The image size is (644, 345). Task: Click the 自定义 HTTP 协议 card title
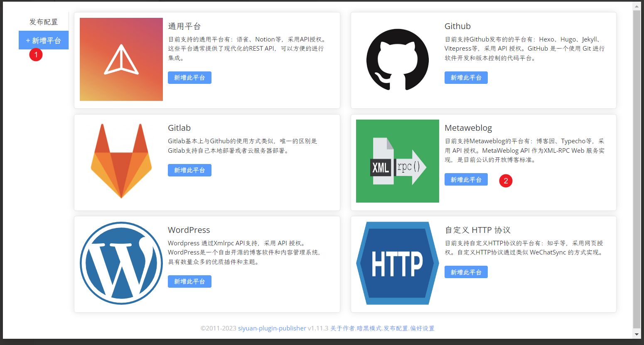point(477,230)
